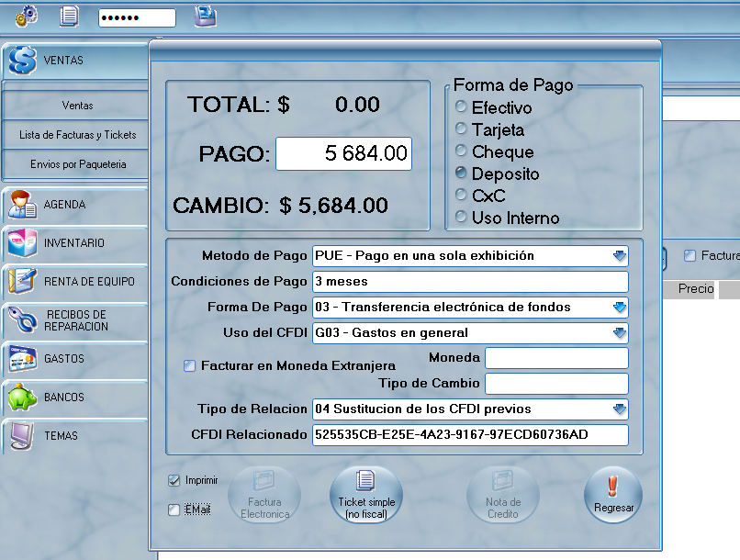
Task: Open the Ventas submenu item
Action: click(x=75, y=106)
